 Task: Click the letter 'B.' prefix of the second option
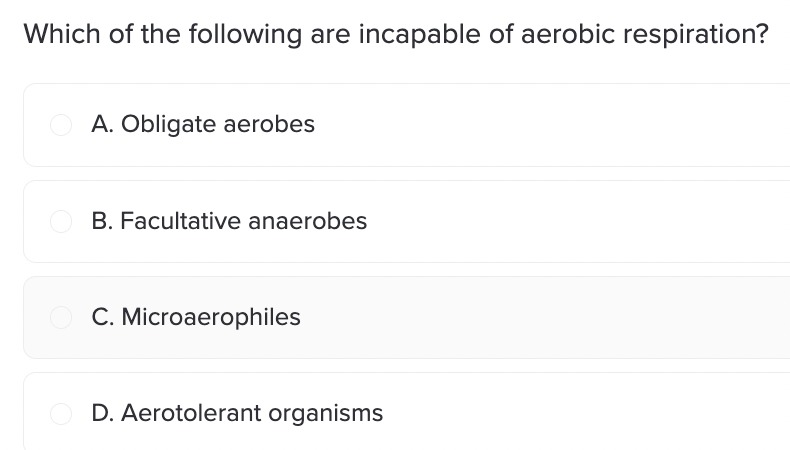pos(102,221)
